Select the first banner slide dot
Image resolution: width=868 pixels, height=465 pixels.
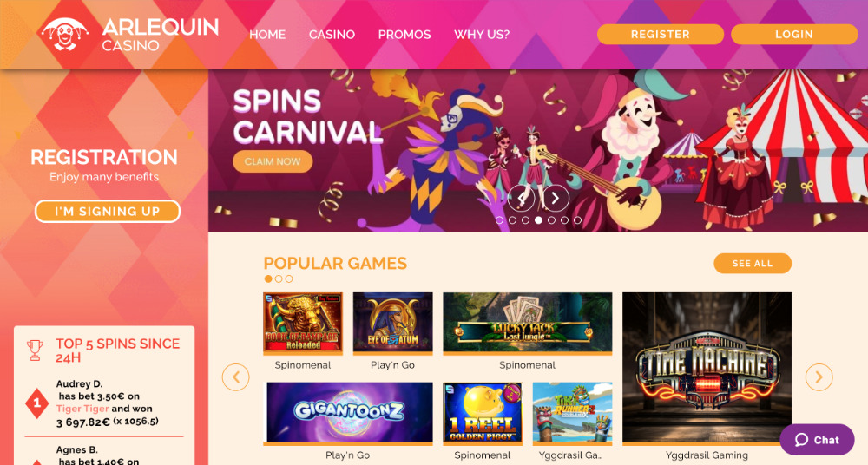pyautogui.click(x=499, y=220)
